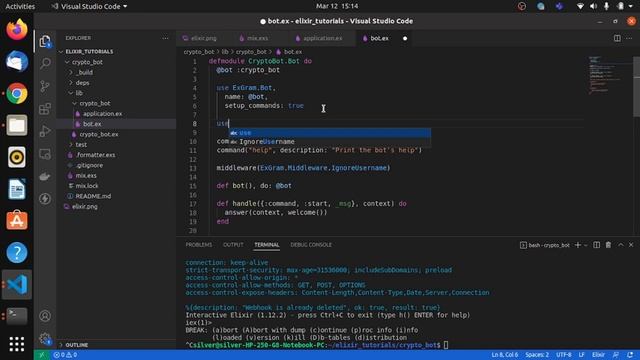Screen dimensions: 640x360
Task: Launch Firefox from the dock
Action: [x=17, y=30]
